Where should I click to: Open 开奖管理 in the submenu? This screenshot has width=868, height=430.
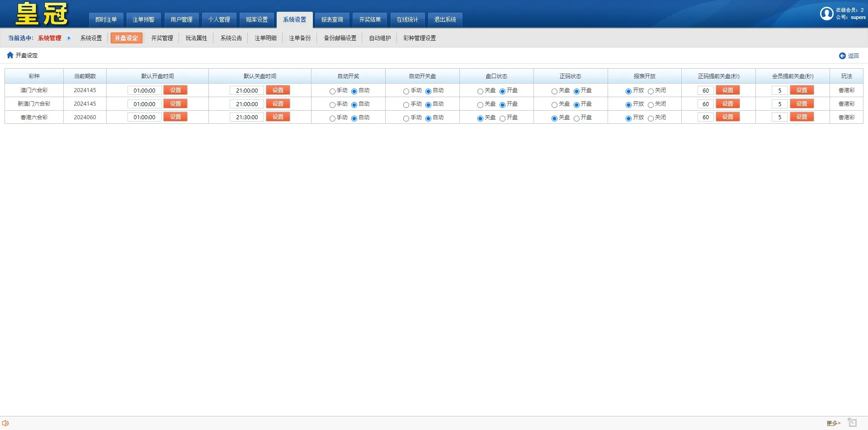162,38
